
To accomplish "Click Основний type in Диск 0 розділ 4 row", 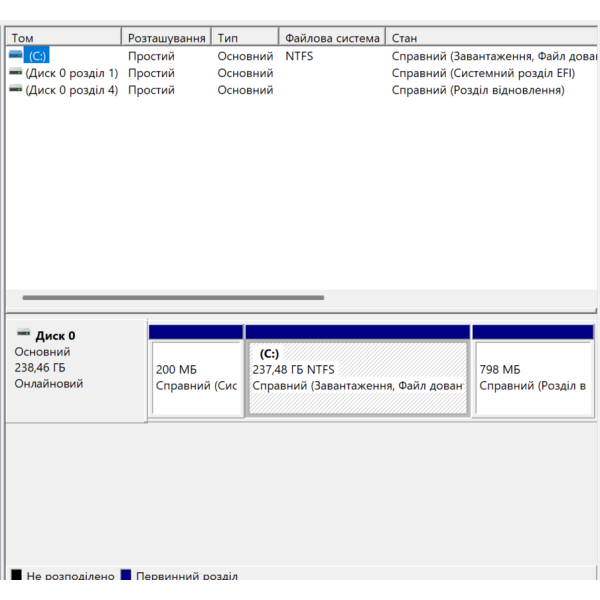I will (x=245, y=90).
